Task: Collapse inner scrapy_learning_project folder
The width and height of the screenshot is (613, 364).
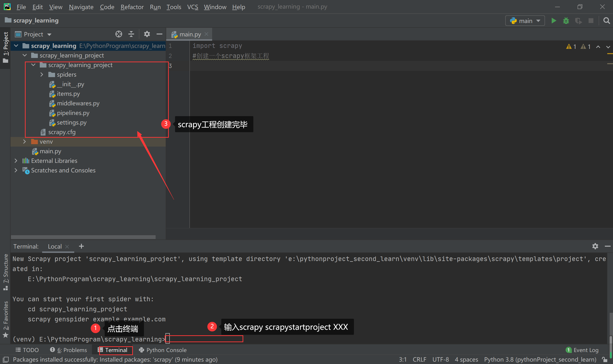Action: coord(33,65)
